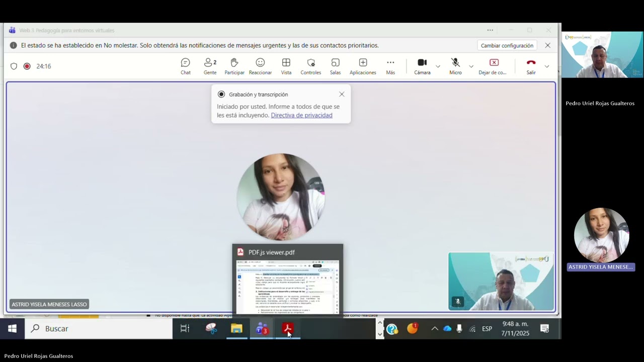Show hidden system tray icons

434,329
